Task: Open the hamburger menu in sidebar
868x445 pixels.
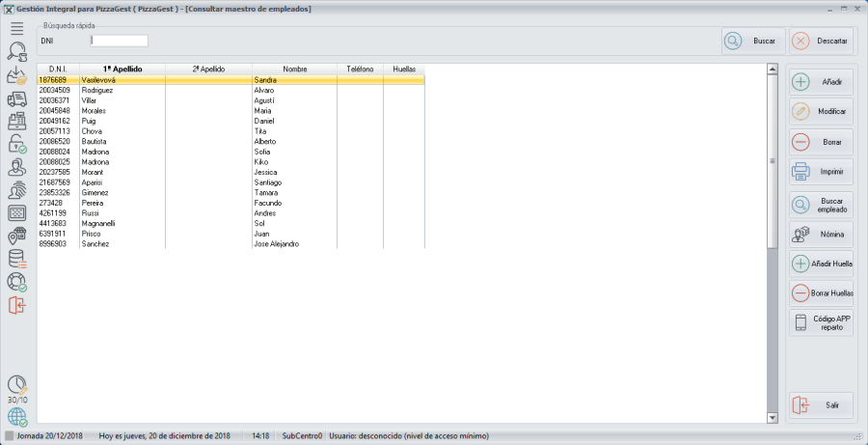Action: [16, 29]
